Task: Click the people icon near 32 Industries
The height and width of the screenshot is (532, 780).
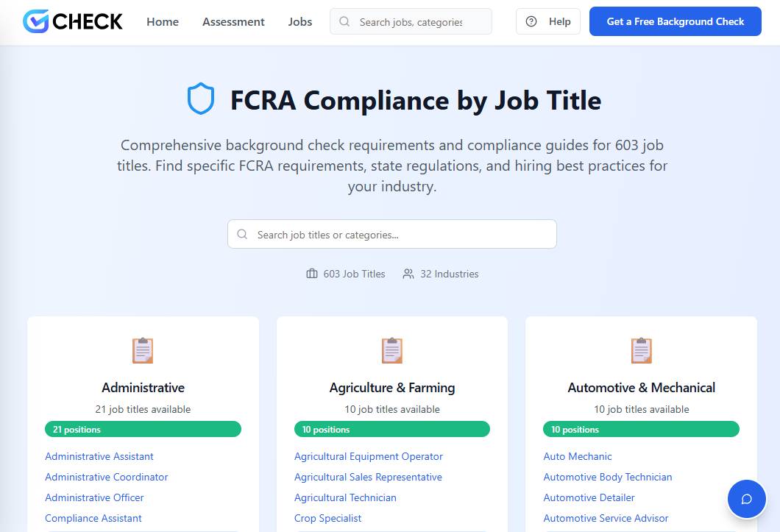Action: click(x=408, y=274)
